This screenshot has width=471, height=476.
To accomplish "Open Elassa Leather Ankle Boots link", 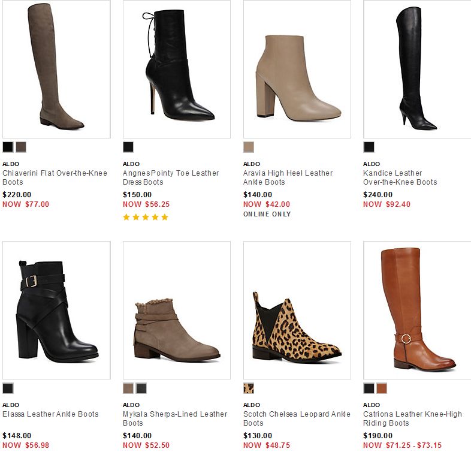I will [50, 414].
